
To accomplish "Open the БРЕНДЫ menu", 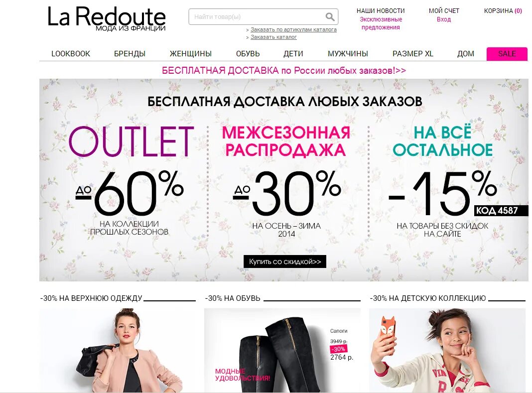I will tap(130, 54).
